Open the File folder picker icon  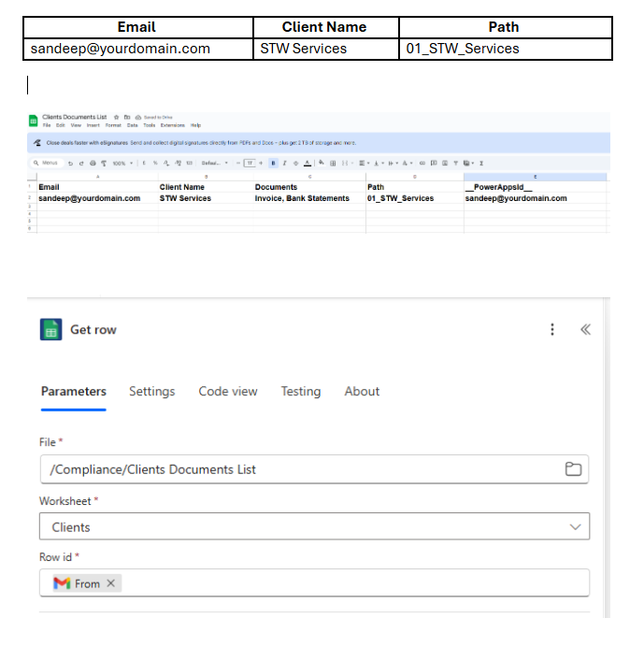click(573, 469)
